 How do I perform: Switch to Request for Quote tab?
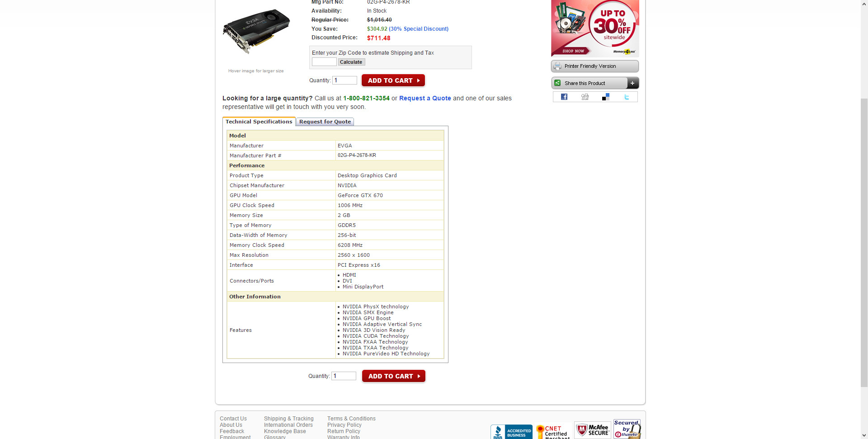(x=325, y=122)
